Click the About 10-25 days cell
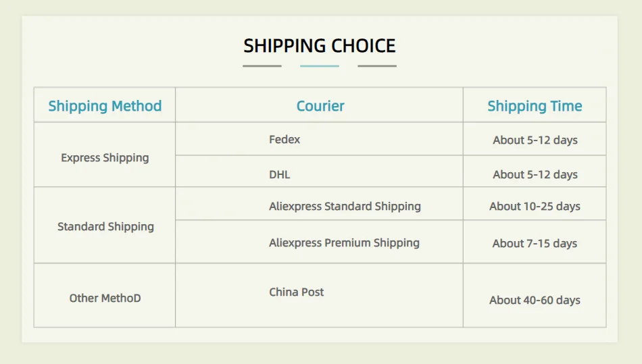This screenshot has width=642, height=364. pos(535,207)
